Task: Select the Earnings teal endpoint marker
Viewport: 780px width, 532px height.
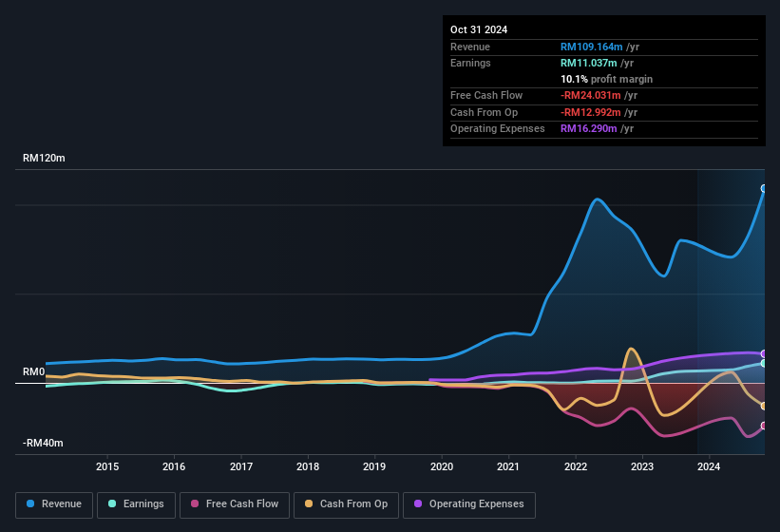Action: point(764,364)
